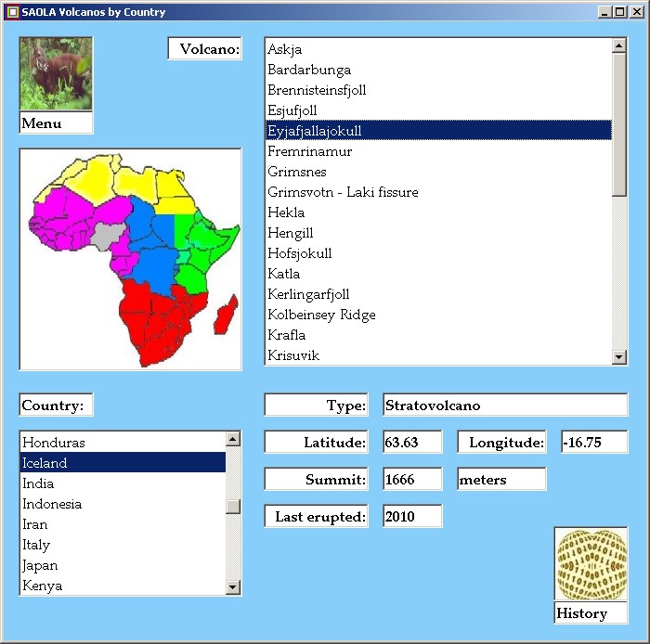
Task: Select Krafla volcano entry
Action: coord(287,335)
